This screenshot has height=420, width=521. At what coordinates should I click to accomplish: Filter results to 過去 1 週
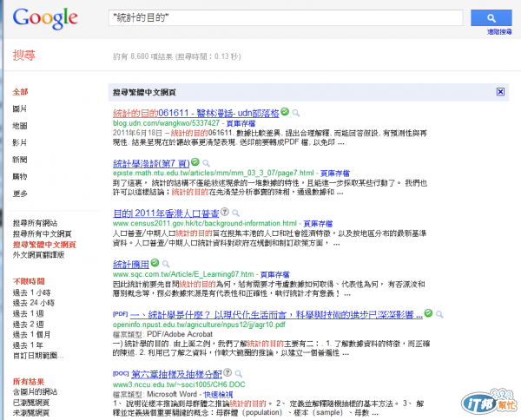29,313
